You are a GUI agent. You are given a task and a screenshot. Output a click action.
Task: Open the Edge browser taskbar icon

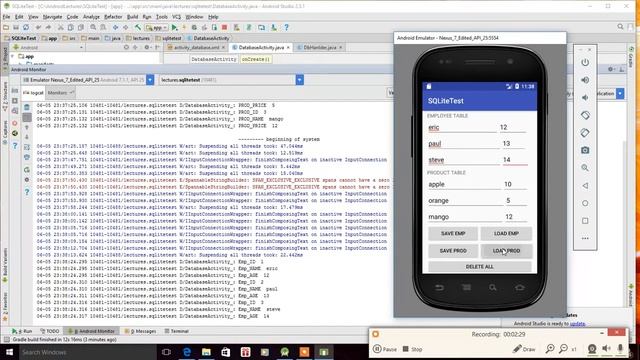click(x=187, y=352)
